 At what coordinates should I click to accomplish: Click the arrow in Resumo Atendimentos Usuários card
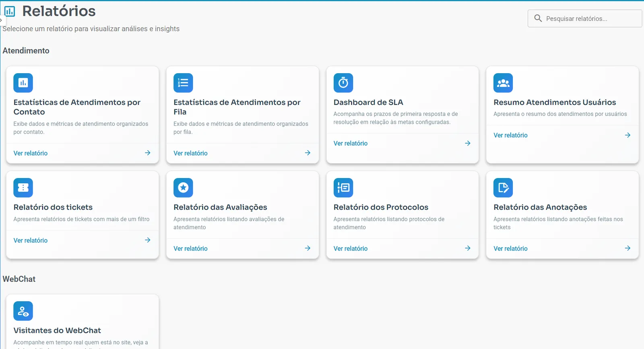[627, 135]
